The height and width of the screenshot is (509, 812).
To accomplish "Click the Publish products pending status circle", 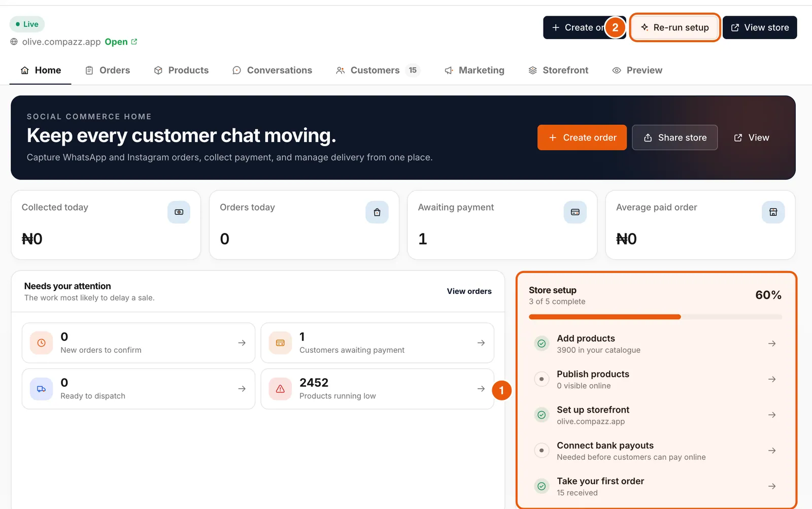I will click(542, 379).
